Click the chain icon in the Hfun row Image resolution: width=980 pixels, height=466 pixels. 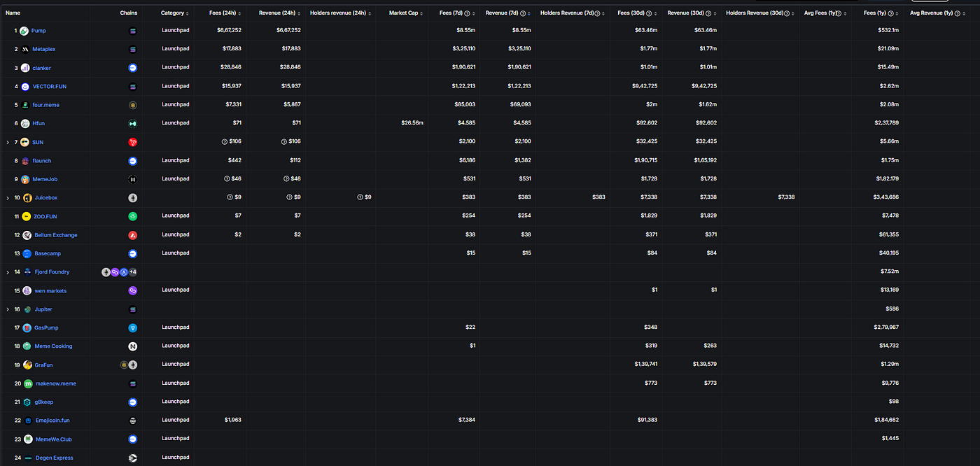133,124
